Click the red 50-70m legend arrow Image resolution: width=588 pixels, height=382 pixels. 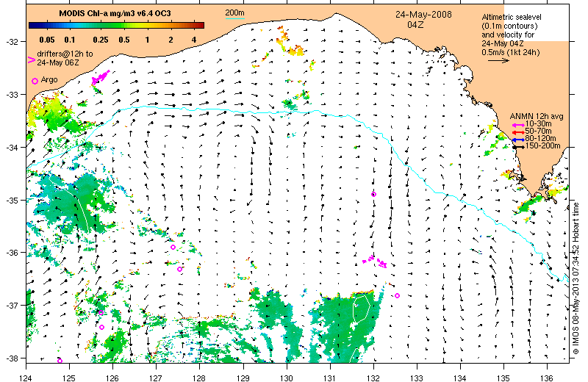coord(518,132)
